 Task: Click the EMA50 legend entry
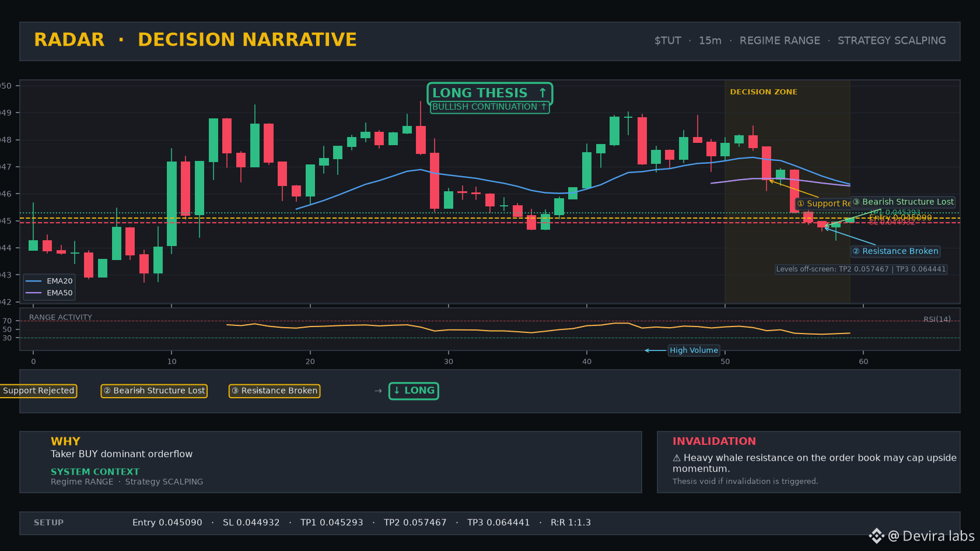tap(50, 293)
